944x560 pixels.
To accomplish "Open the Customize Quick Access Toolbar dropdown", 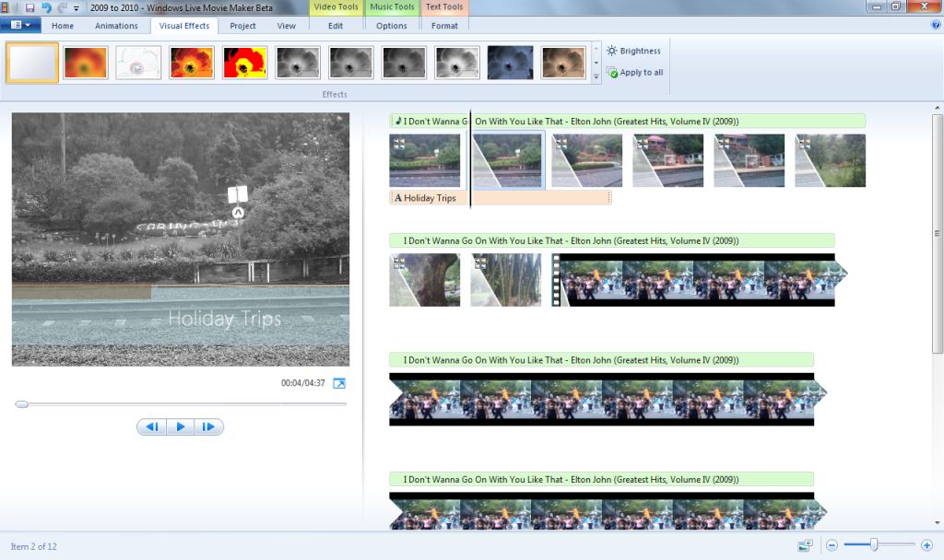I will pyautogui.click(x=77, y=8).
